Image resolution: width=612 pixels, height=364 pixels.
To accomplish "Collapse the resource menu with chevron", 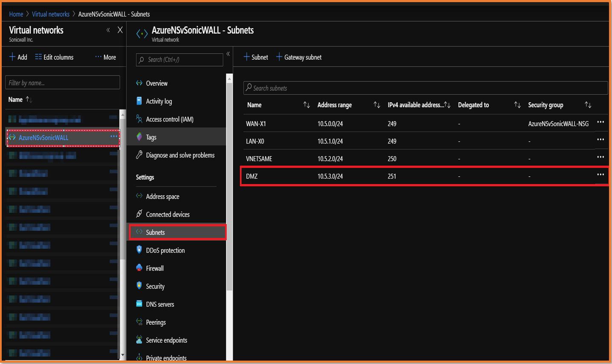I will click(x=228, y=54).
